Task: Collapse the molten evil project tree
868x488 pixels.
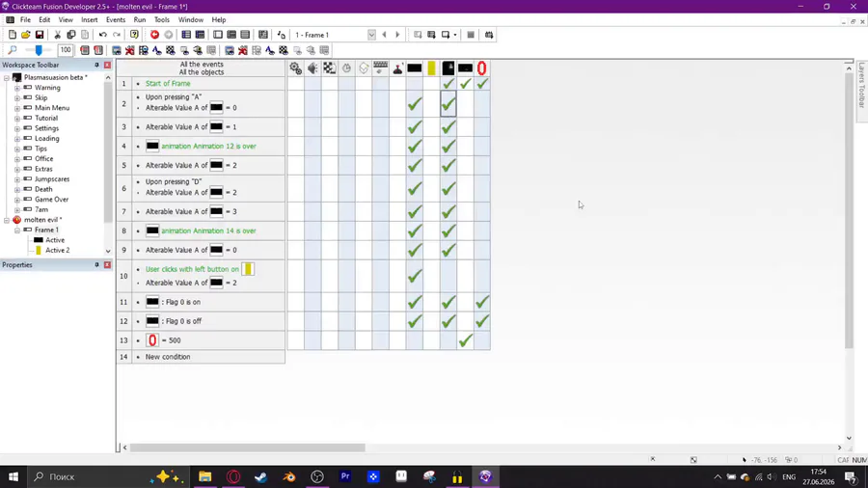Action: pyautogui.click(x=7, y=220)
